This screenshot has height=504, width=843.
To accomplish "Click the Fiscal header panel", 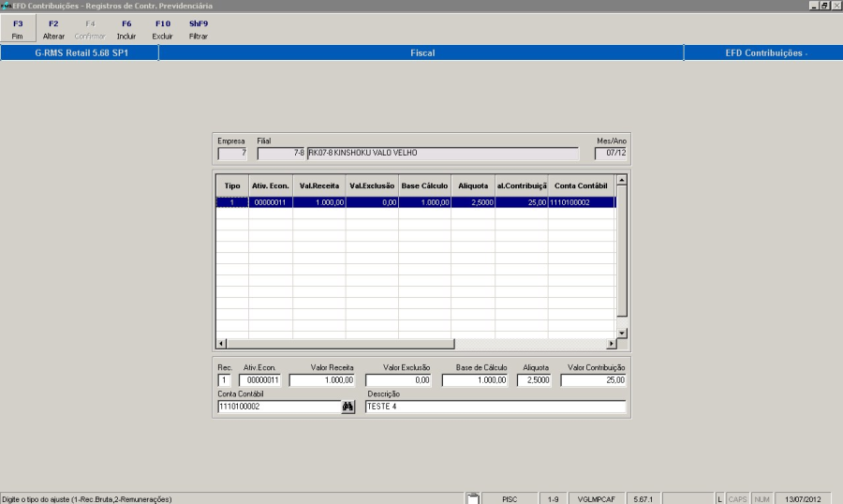I will (421, 52).
